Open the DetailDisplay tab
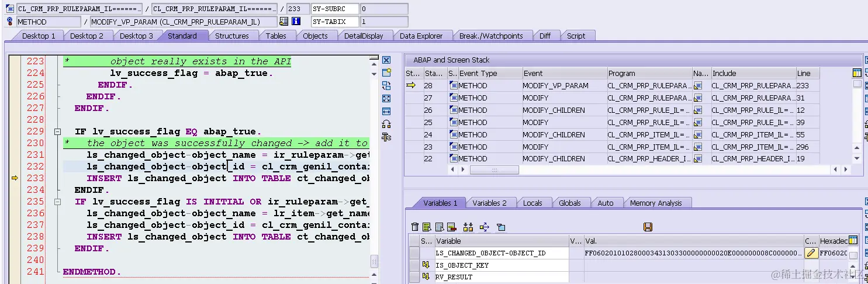 [x=364, y=36]
